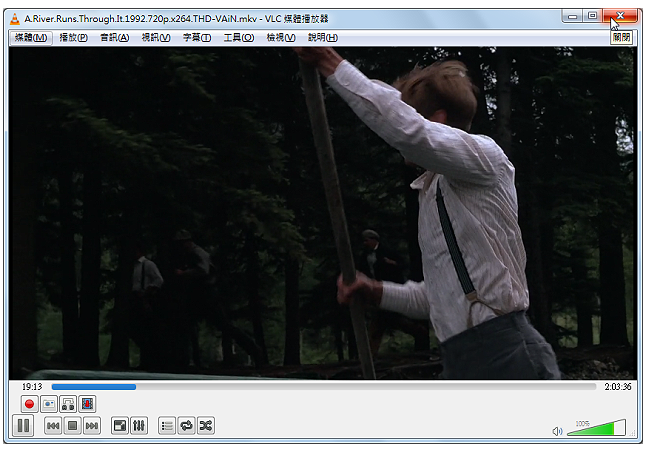Open the 視訊(V) menu
Viewport: 651px width, 452px height.
pos(156,38)
